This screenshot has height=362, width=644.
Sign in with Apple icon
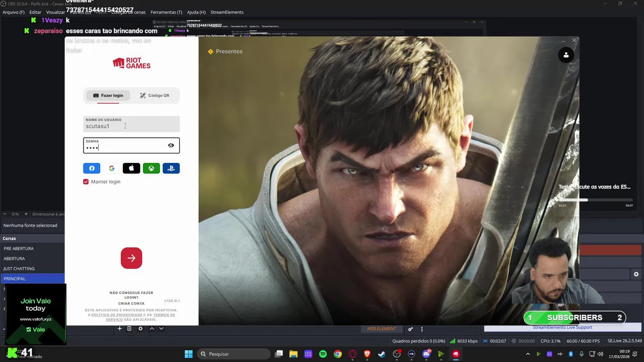pos(131,168)
